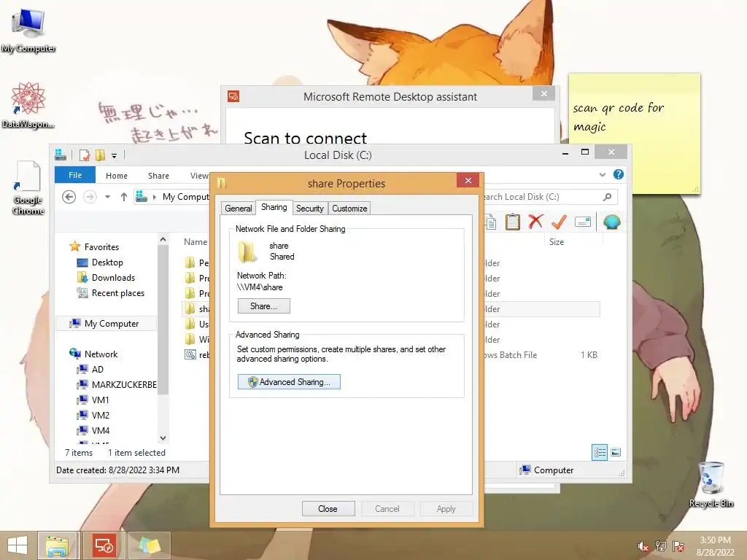Viewport: 747px width, 560px height.
Task: Open Sticky Notes from the taskbar
Action: [x=149, y=545]
